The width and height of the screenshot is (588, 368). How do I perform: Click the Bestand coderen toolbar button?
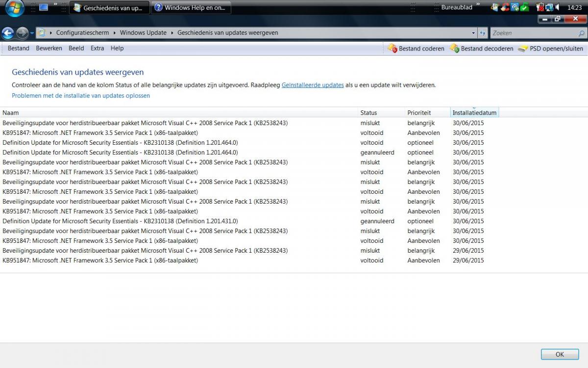click(x=416, y=49)
